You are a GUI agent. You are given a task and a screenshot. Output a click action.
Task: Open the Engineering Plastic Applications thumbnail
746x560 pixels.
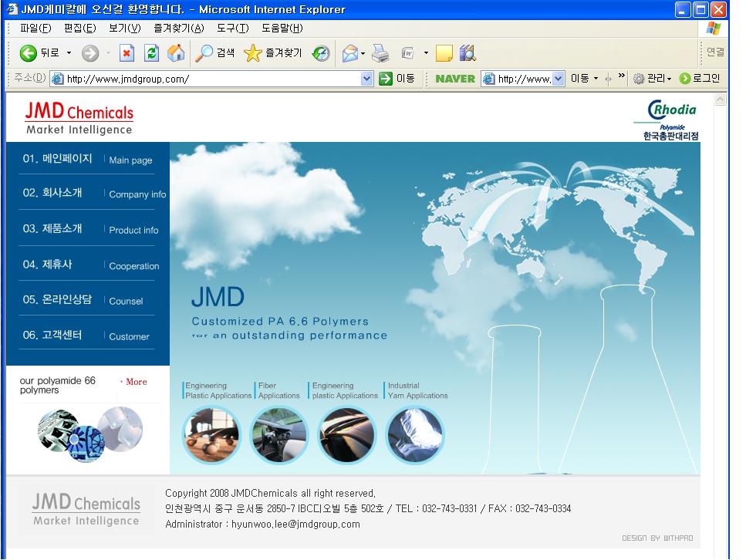[x=211, y=435]
